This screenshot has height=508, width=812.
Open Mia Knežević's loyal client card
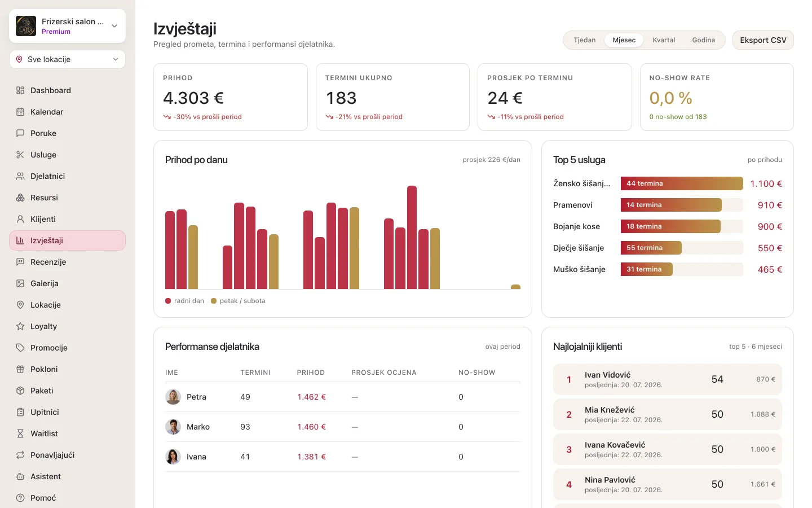tap(668, 414)
